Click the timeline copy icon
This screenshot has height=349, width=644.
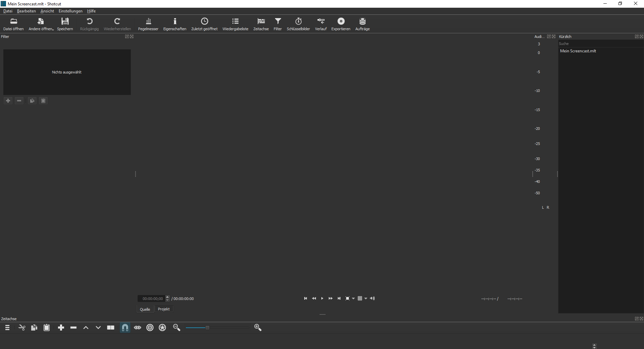click(x=34, y=328)
